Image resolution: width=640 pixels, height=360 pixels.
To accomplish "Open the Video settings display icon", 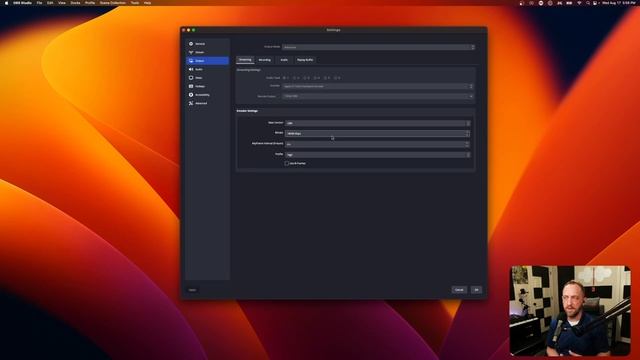I will 191,78.
